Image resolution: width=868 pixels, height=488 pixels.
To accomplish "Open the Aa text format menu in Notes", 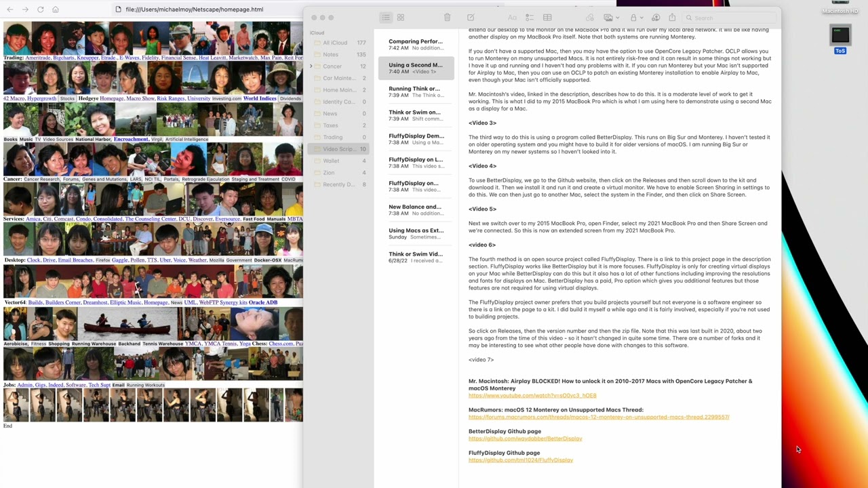I will click(x=512, y=18).
